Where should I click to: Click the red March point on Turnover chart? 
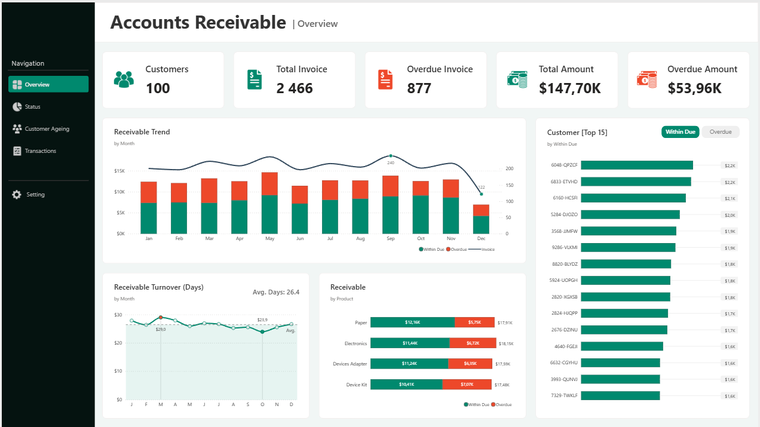[x=160, y=318]
